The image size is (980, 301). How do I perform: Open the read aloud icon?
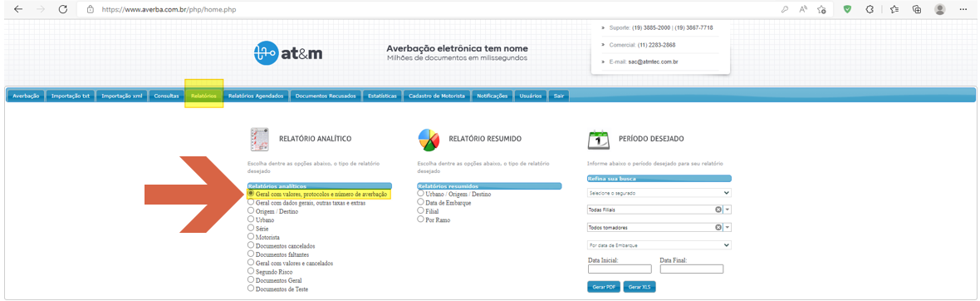coord(803,9)
